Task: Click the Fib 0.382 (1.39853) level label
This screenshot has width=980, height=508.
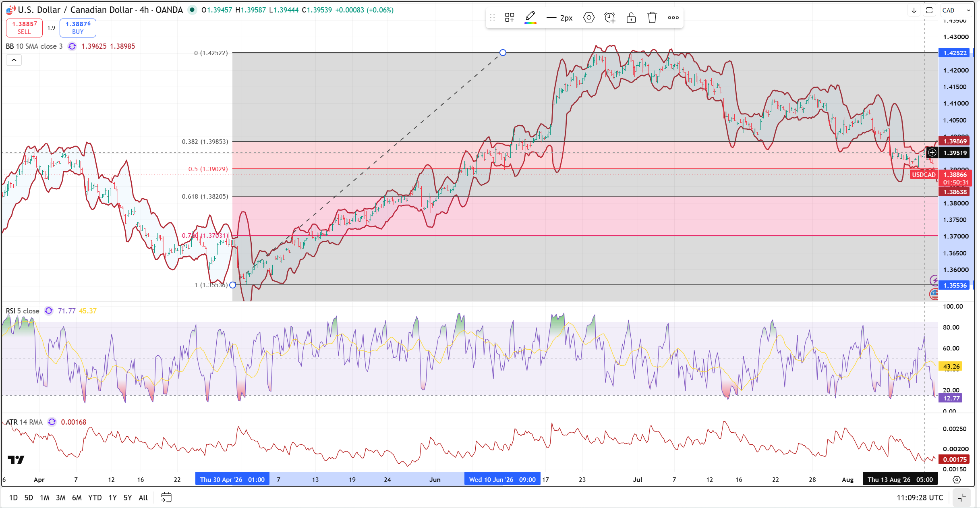Action: pyautogui.click(x=205, y=141)
